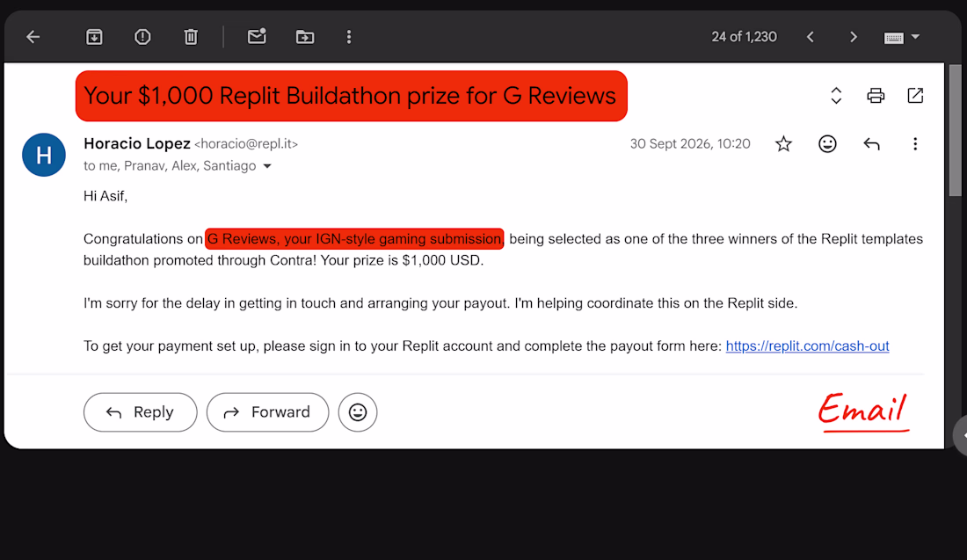Reply using the arrow icon in header
The width and height of the screenshot is (967, 560).
(x=871, y=144)
